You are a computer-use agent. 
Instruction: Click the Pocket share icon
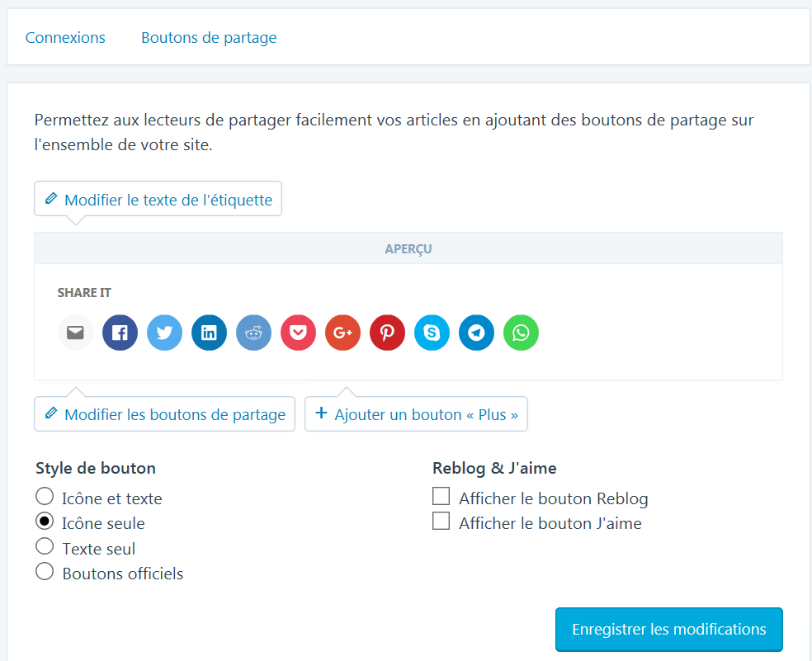(x=298, y=333)
